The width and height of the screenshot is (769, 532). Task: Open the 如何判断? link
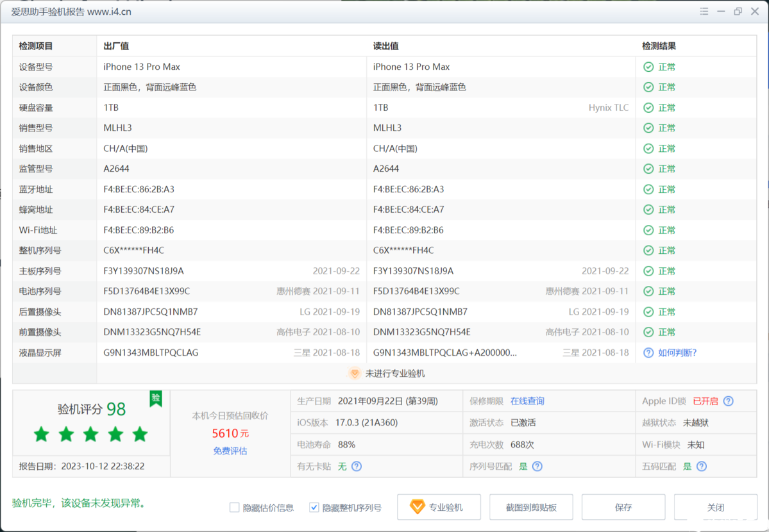point(677,353)
